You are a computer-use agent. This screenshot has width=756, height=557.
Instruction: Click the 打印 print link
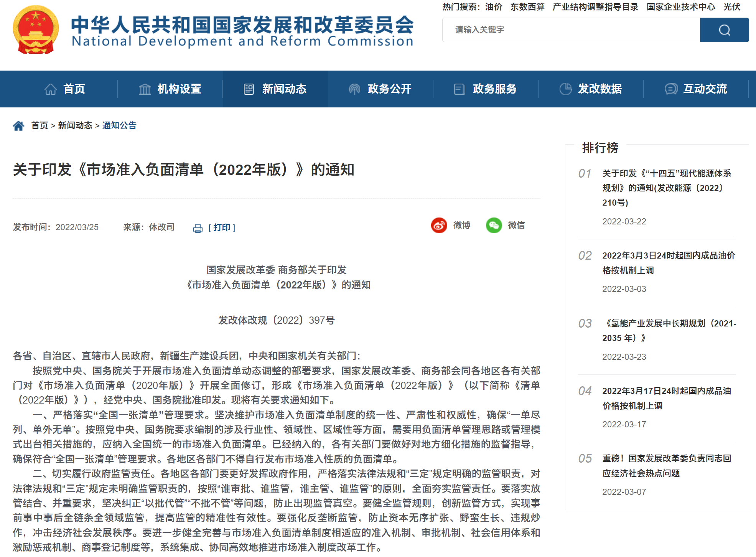pyautogui.click(x=222, y=228)
